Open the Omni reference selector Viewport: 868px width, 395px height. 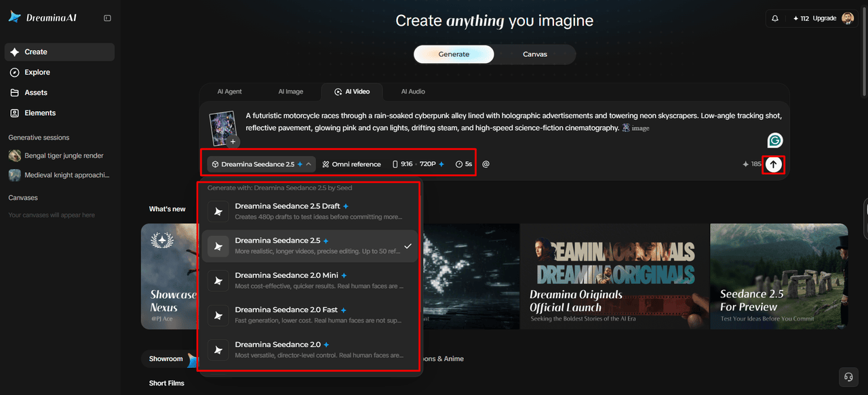coord(351,164)
